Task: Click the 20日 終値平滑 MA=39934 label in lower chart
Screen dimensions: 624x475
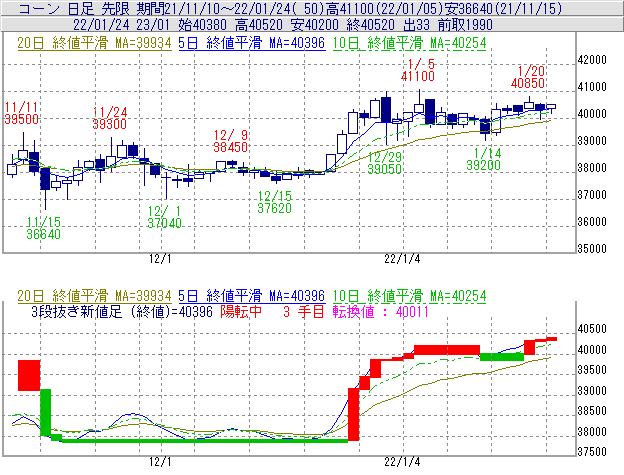Action: [94, 296]
